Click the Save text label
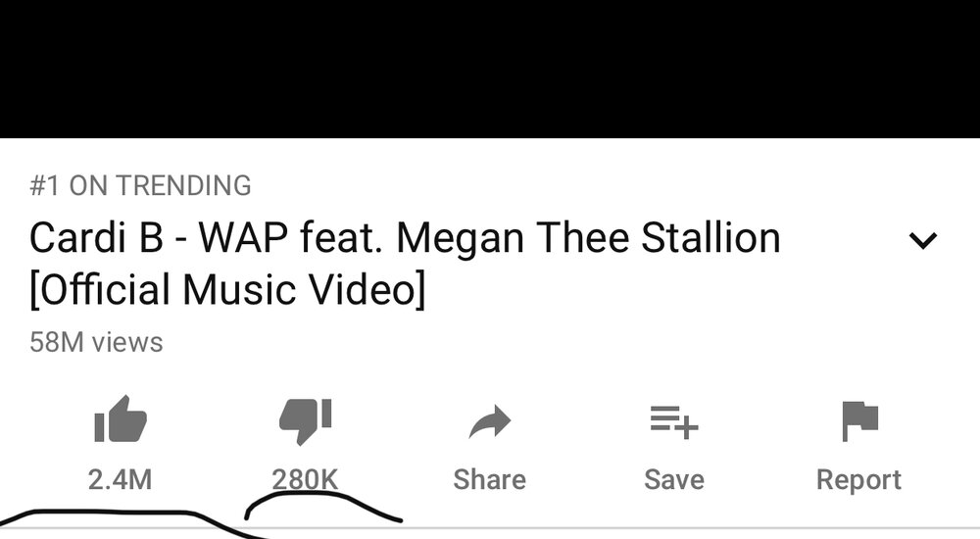Viewport: 980px width, 539px height. 674,479
